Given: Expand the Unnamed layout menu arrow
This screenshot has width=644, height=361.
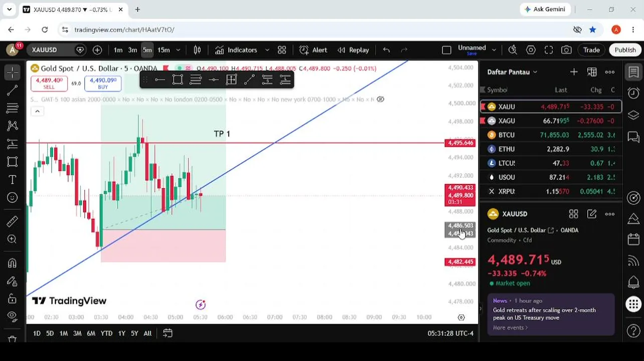Looking at the screenshot, I should (x=494, y=50).
